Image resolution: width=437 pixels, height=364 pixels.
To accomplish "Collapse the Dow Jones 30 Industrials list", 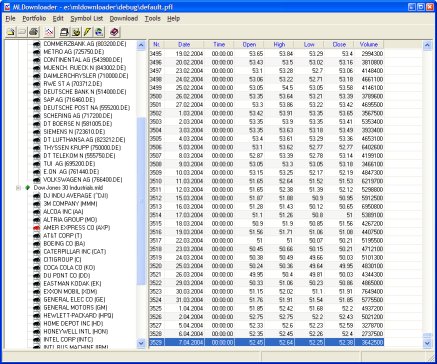I will tap(19, 188).
